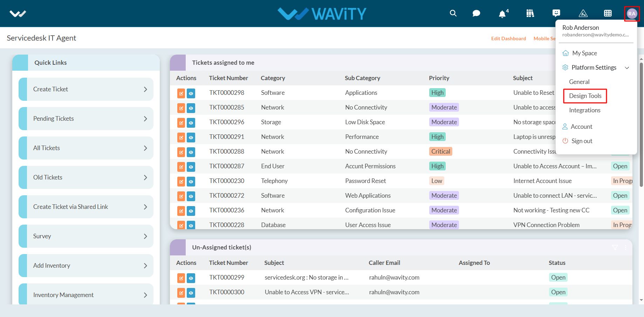Open Create Ticket quick link arrow
The image size is (644, 317).
tap(145, 89)
